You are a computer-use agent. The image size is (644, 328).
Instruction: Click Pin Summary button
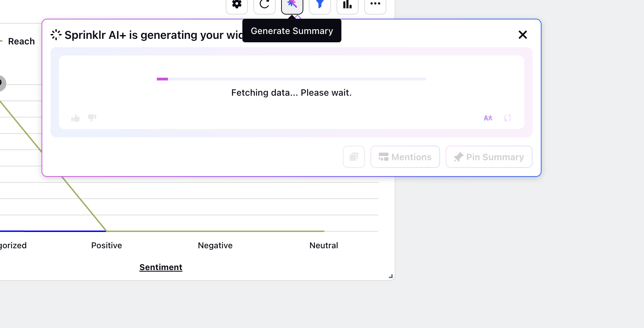pos(489,157)
